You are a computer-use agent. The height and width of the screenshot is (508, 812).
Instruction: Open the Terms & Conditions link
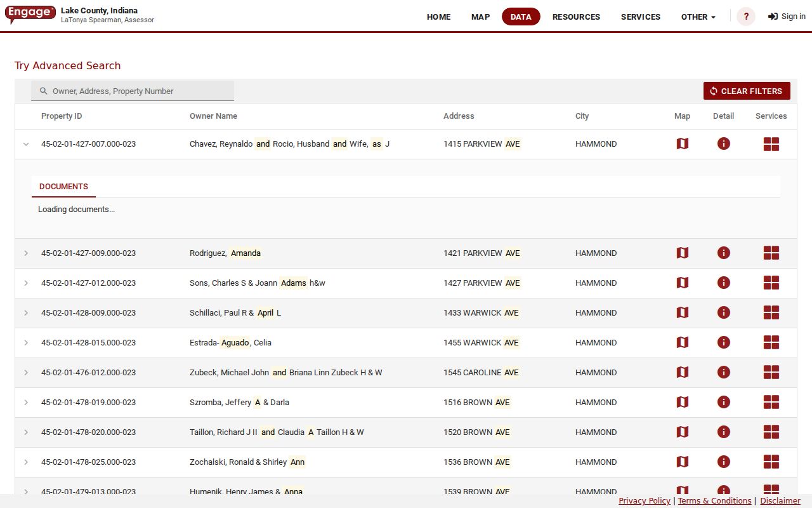click(714, 501)
